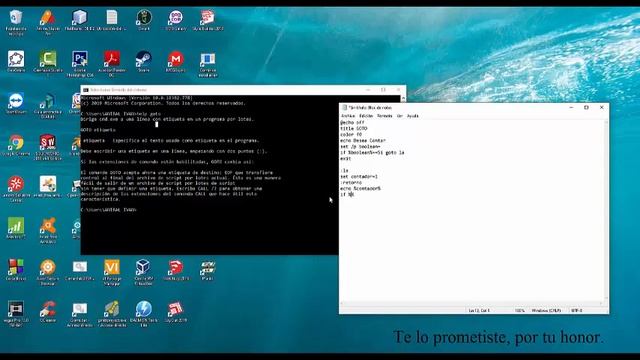This screenshot has width=640, height=360.
Task: Click the Notepad title bar document icon
Action: tap(344, 107)
